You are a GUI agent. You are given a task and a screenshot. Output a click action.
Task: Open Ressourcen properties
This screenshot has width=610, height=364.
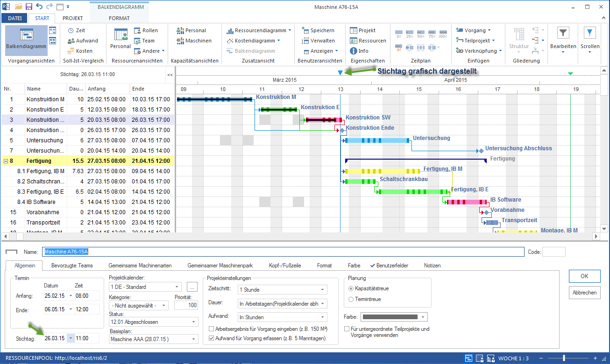[x=368, y=41]
